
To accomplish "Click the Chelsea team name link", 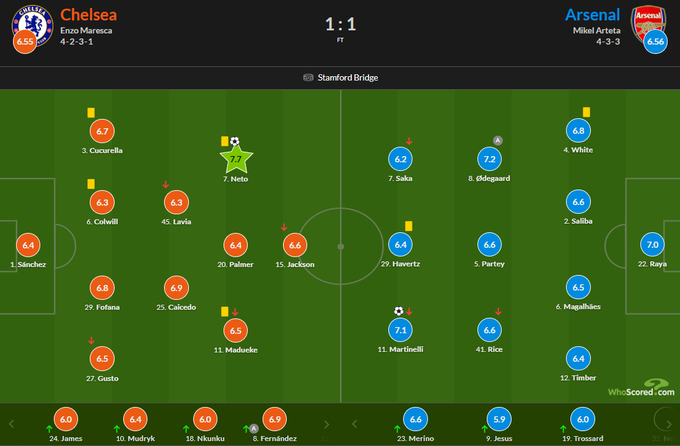I will (x=88, y=14).
